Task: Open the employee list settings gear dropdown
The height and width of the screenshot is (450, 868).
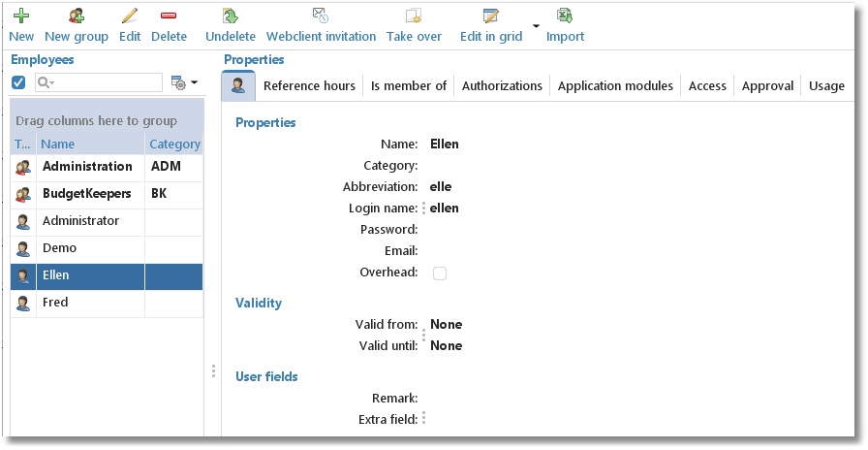Action: point(184,83)
